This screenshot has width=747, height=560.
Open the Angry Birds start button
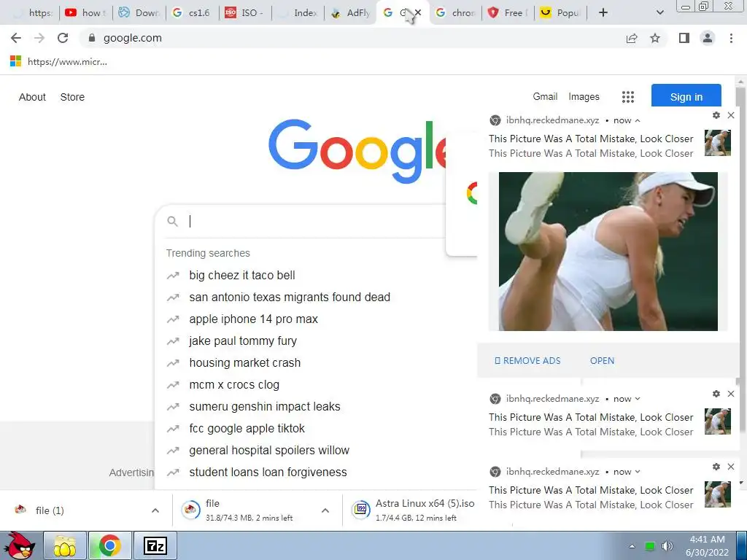pos(20,545)
